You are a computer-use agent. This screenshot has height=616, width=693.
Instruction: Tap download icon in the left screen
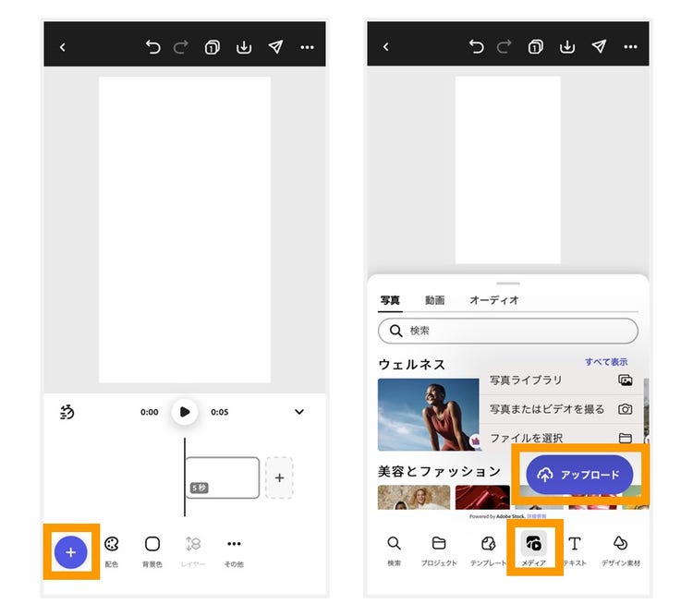[244, 47]
